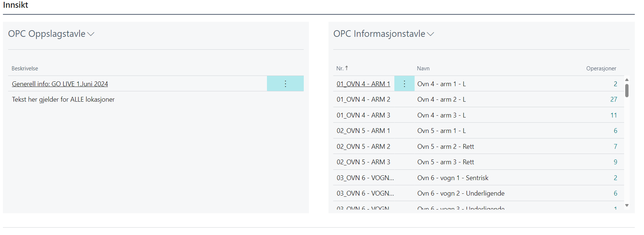
Task: Open operations count 11 for ARM 3
Action: [613, 115]
